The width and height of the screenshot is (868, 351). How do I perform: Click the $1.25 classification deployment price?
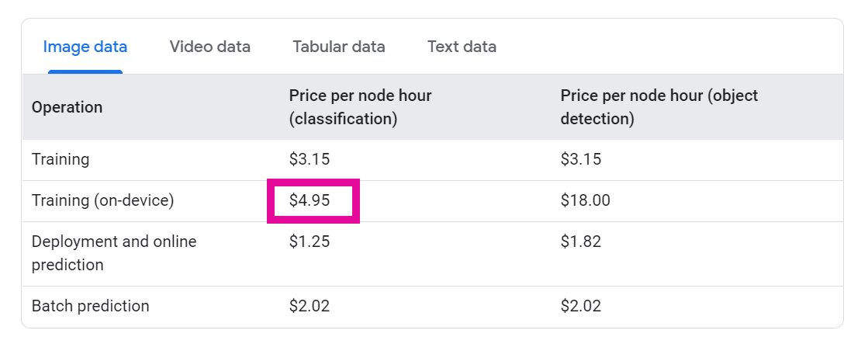pos(310,242)
